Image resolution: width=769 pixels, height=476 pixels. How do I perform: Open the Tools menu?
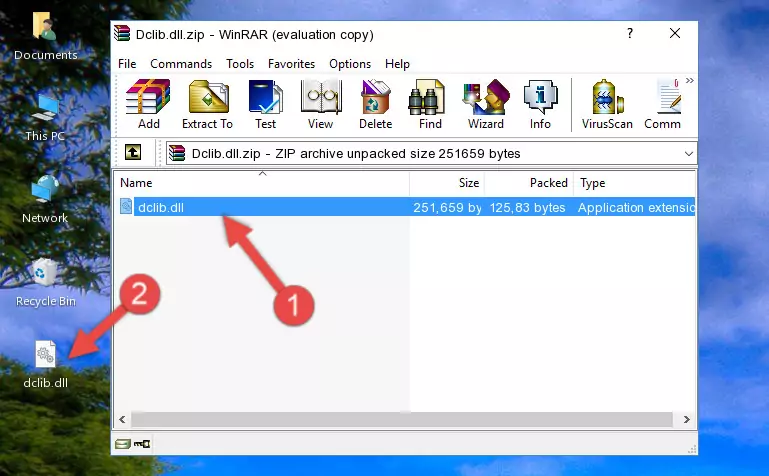pyautogui.click(x=240, y=64)
